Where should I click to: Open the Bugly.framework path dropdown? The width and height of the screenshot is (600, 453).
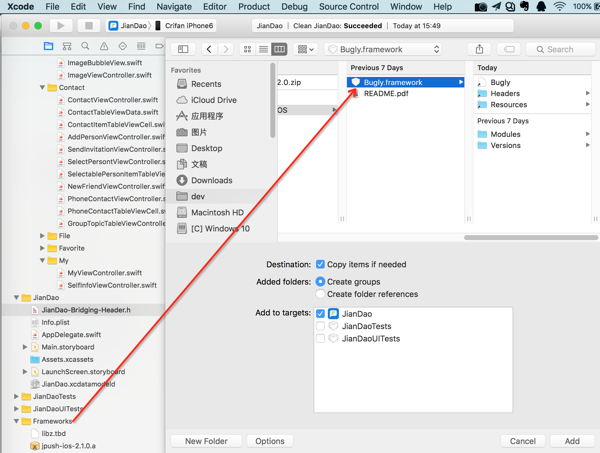pos(383,49)
